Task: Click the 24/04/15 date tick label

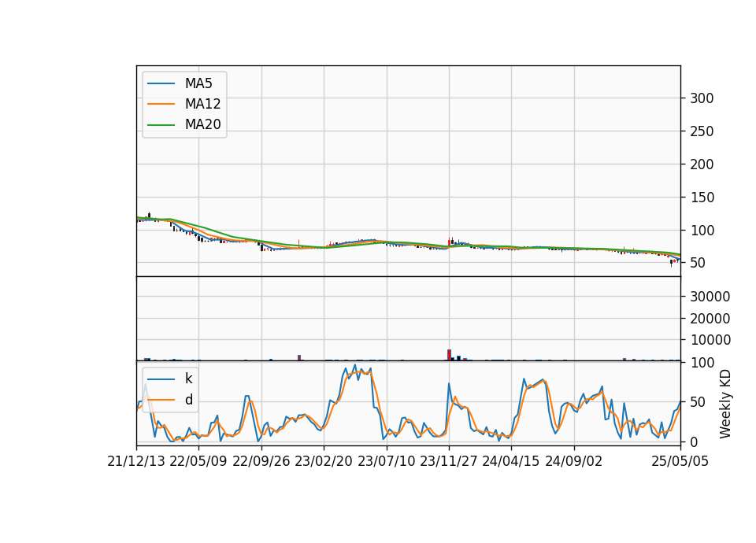Action: 511,461
